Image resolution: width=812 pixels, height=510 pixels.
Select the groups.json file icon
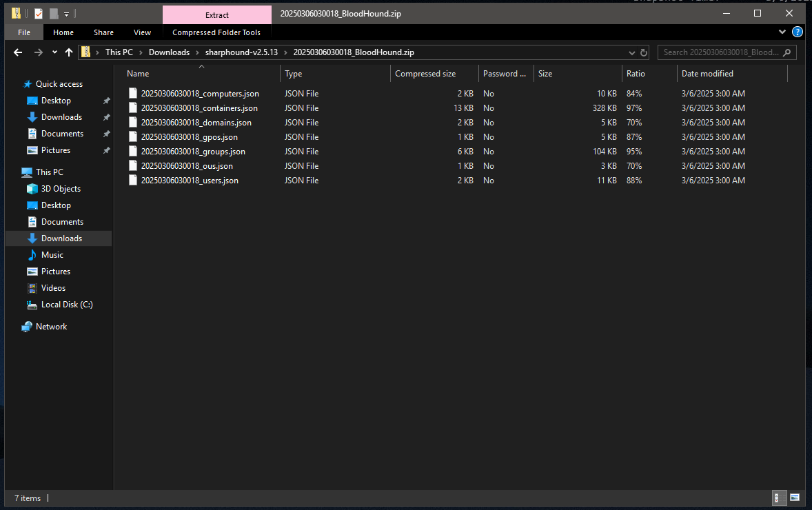tap(133, 151)
